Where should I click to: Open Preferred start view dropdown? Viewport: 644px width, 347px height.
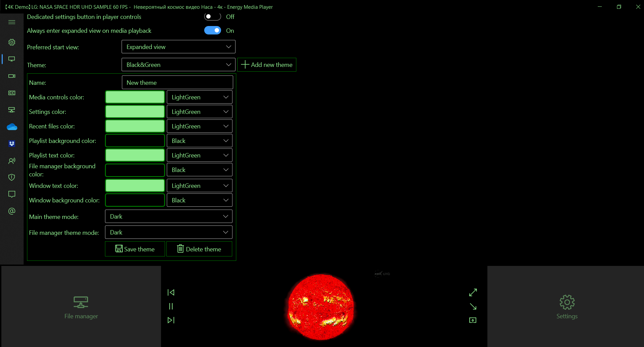pyautogui.click(x=178, y=47)
